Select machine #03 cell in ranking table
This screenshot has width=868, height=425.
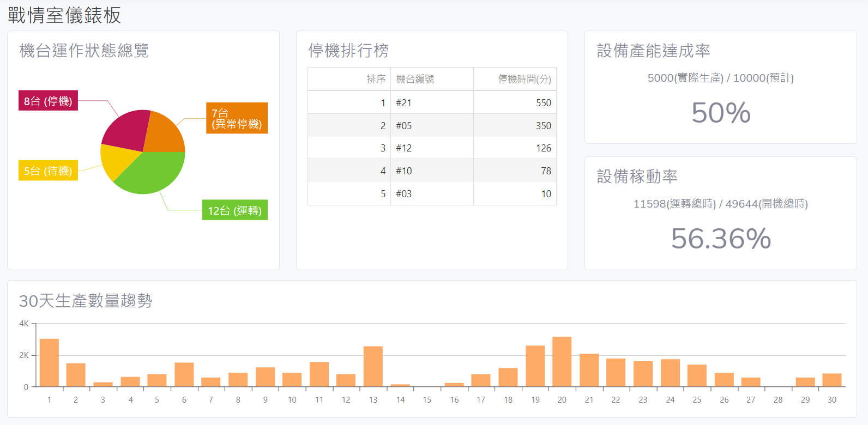click(x=432, y=193)
